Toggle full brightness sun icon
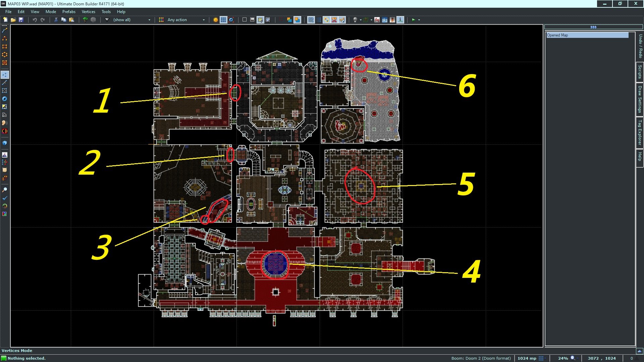 click(x=215, y=20)
